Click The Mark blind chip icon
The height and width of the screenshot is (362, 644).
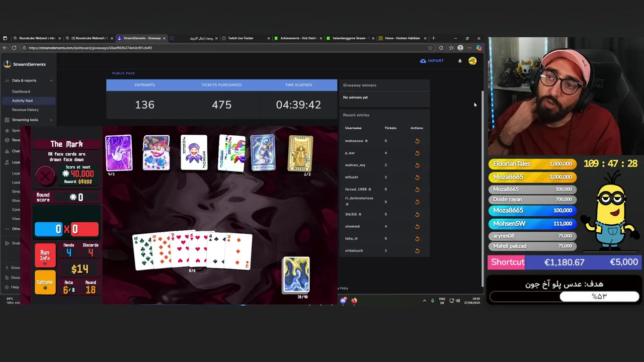pyautogui.click(x=45, y=176)
